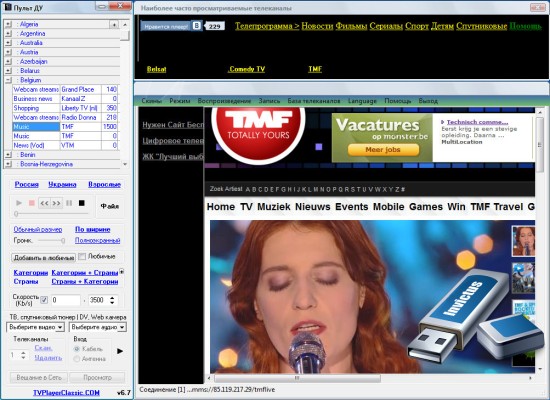Screen dimensions: 550x400
Task: Collapse the Belgium tree node
Action: 8,80
